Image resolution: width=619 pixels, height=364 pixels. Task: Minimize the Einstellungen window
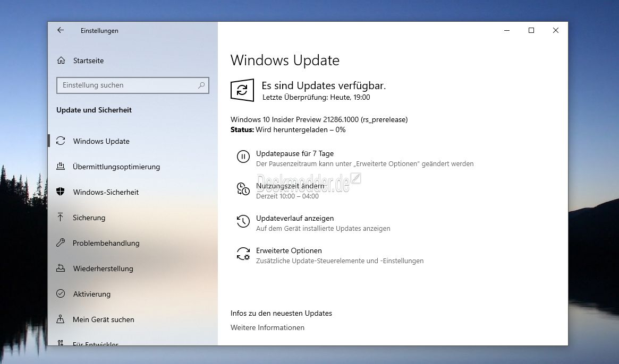(x=507, y=30)
